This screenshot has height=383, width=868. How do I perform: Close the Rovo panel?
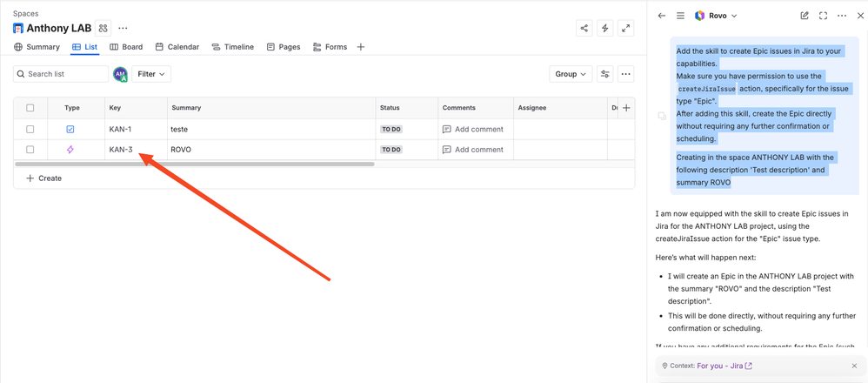point(860,16)
